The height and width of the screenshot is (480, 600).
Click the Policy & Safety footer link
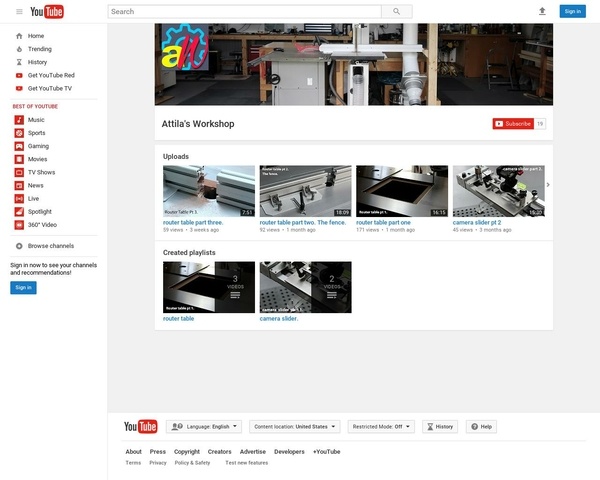[x=192, y=463]
